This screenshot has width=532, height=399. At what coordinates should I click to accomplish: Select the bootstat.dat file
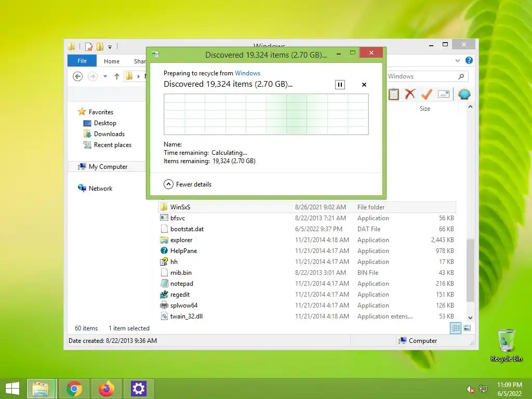pos(307,229)
